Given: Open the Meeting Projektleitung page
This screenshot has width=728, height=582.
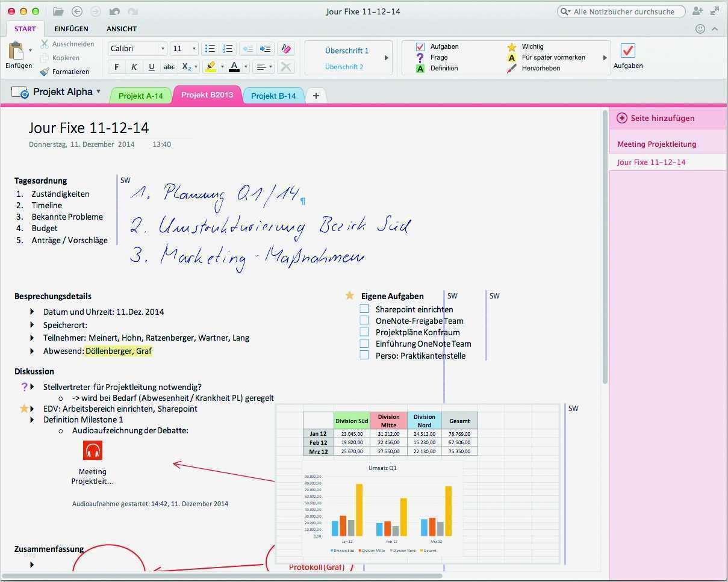Looking at the screenshot, I should click(656, 143).
